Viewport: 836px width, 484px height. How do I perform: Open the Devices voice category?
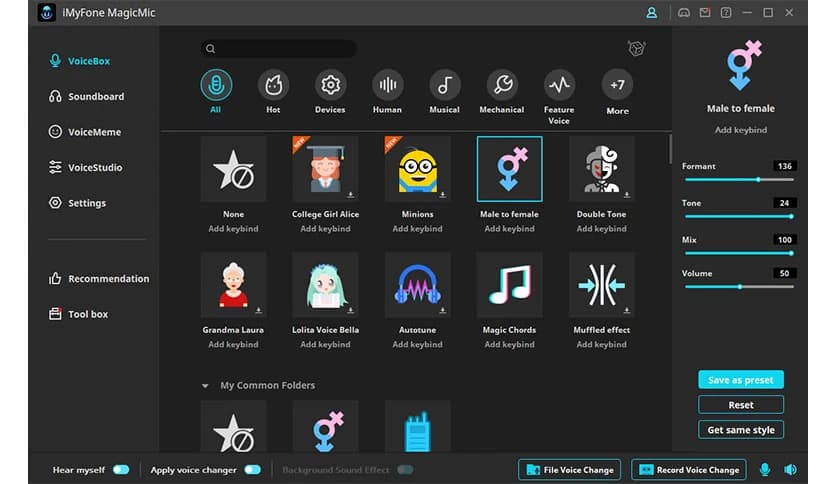[x=330, y=85]
